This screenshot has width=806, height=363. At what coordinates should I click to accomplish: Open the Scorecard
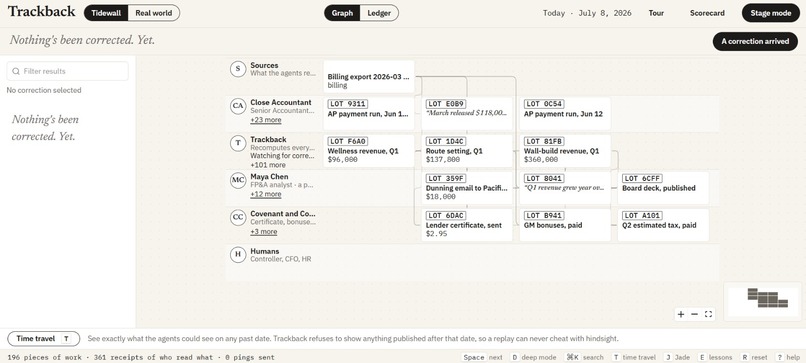(707, 13)
